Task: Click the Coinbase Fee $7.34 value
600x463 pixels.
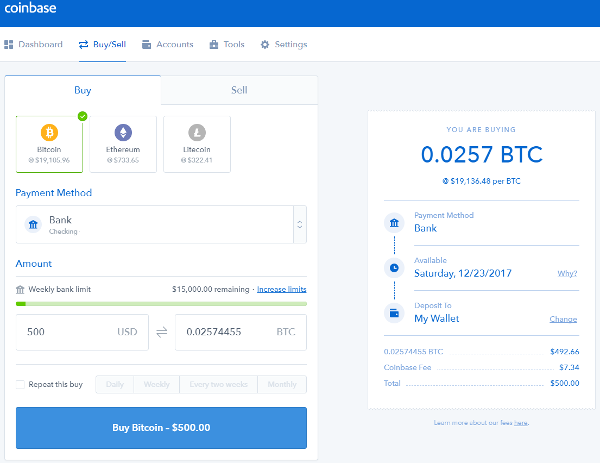Action: (569, 367)
